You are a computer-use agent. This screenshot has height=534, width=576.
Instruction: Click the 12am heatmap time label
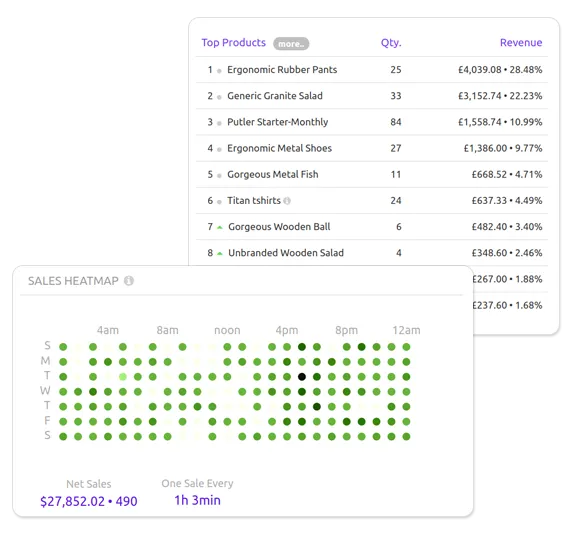(406, 330)
